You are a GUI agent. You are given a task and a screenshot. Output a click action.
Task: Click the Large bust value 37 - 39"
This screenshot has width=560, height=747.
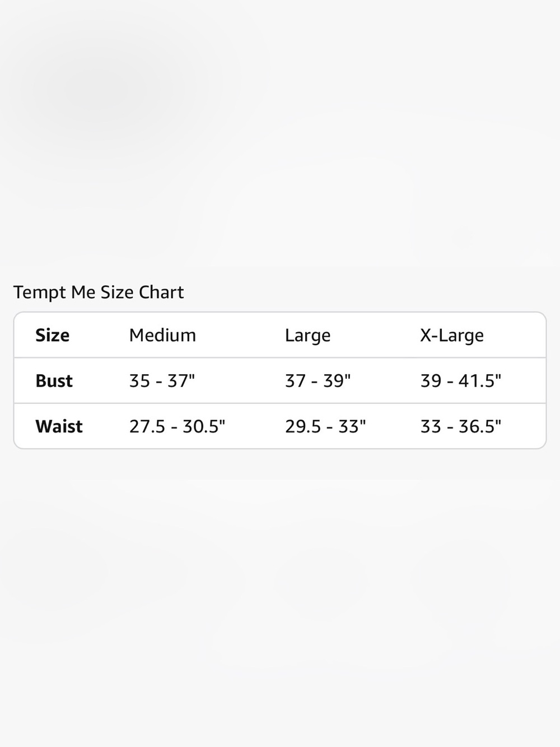click(x=318, y=381)
